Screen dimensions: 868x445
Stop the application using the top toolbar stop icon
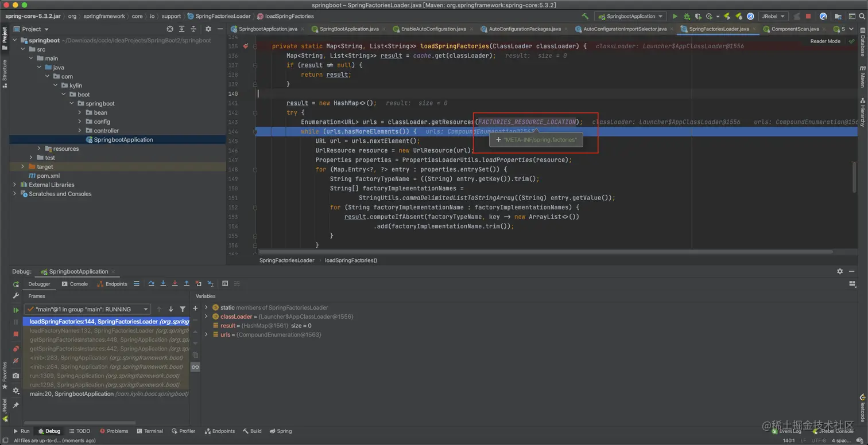(808, 17)
